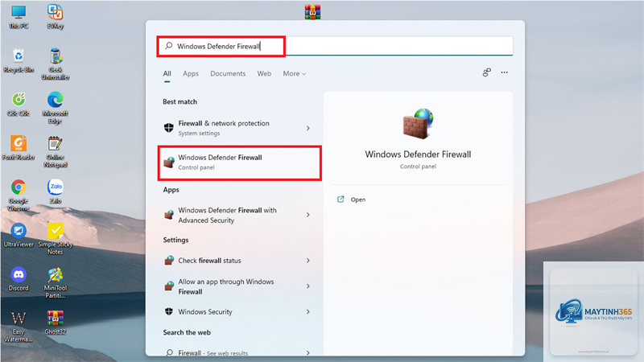The height and width of the screenshot is (362, 644).
Task: Open MiniTool Partition desktop icon
Action: (x=55, y=283)
